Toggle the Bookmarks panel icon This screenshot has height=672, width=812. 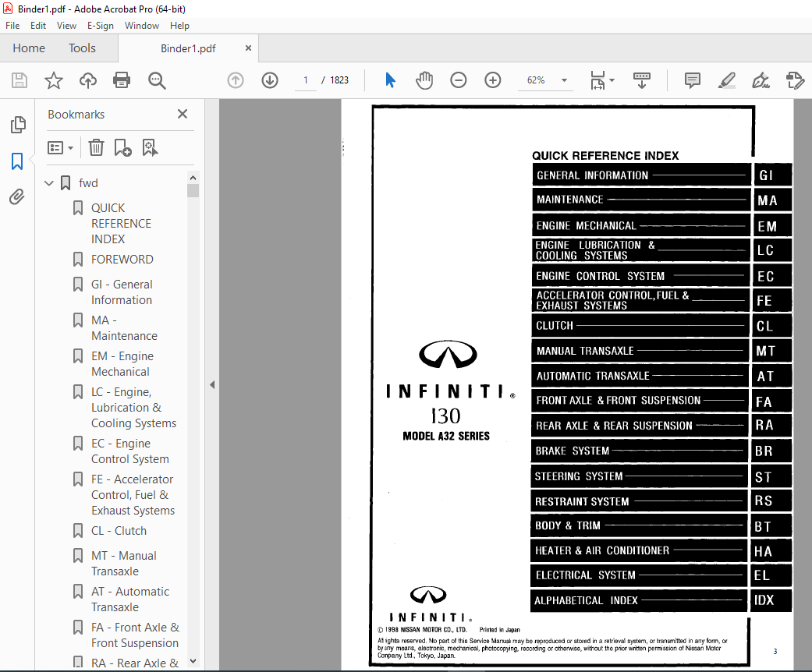[x=17, y=161]
